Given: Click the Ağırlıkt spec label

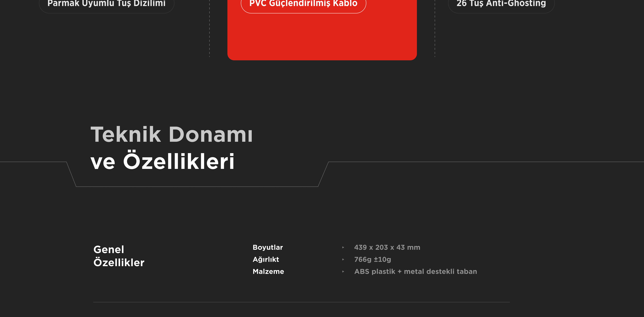Looking at the screenshot, I should [x=265, y=260].
